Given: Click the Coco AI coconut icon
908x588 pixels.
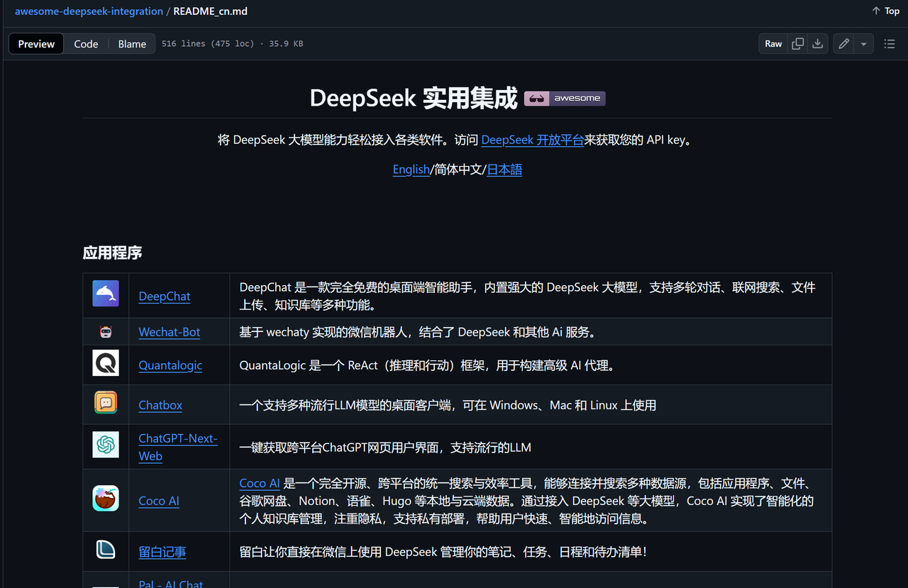Looking at the screenshot, I should click(x=106, y=498).
